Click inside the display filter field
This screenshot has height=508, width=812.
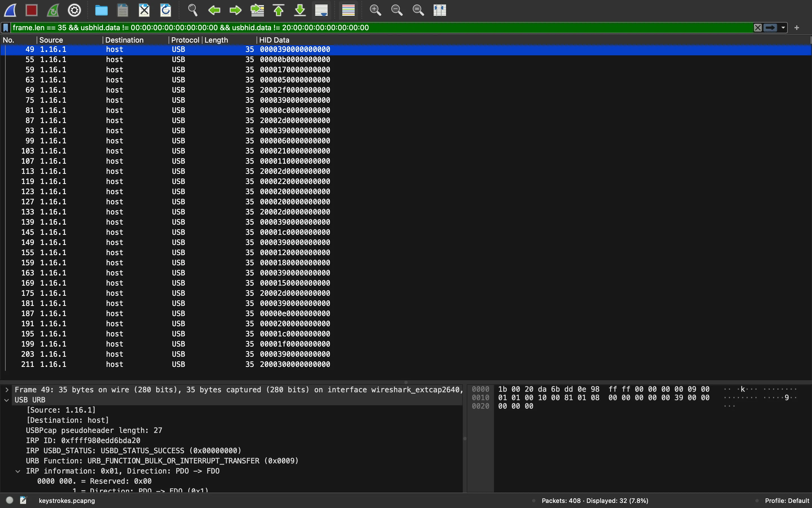381,28
